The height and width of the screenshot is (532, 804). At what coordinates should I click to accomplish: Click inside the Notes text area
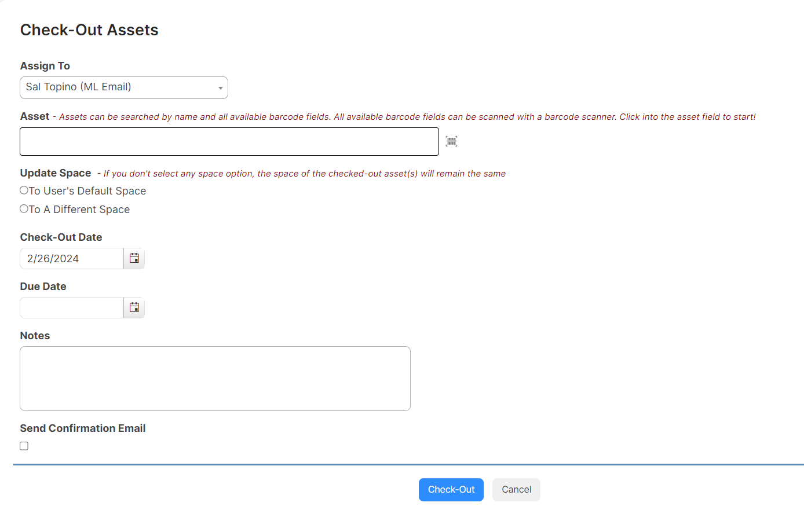click(x=215, y=379)
